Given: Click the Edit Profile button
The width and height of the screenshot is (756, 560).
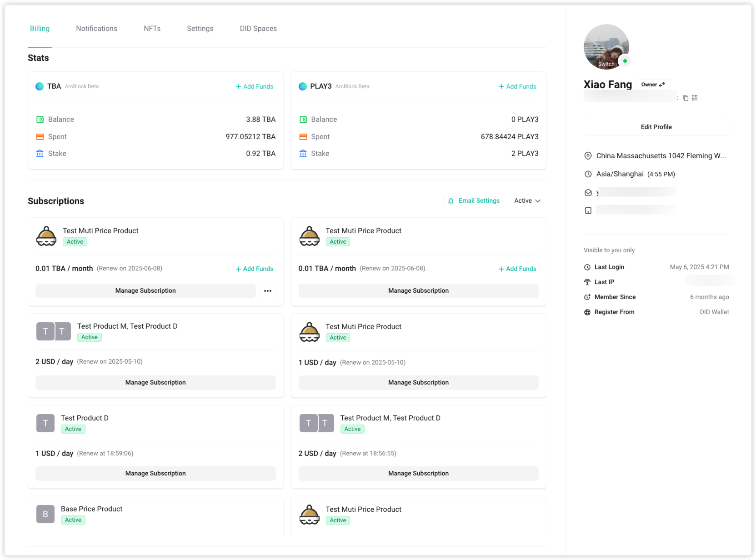Looking at the screenshot, I should tap(656, 127).
